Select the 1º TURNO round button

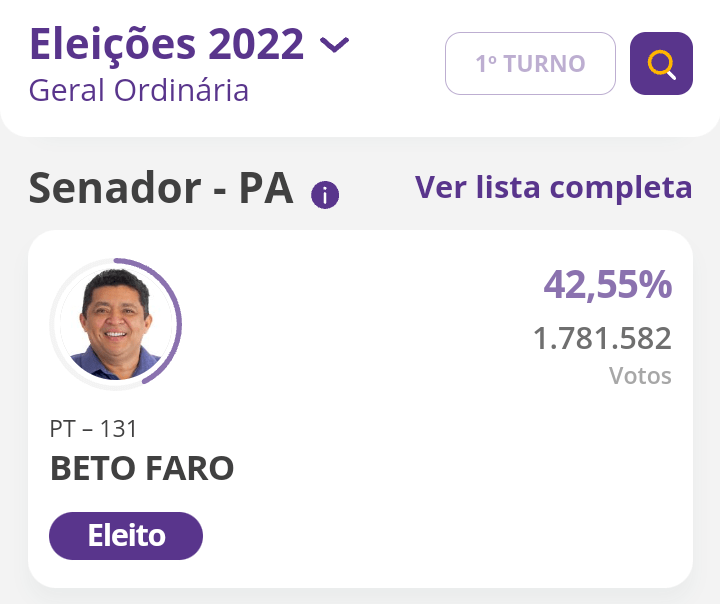click(x=530, y=64)
